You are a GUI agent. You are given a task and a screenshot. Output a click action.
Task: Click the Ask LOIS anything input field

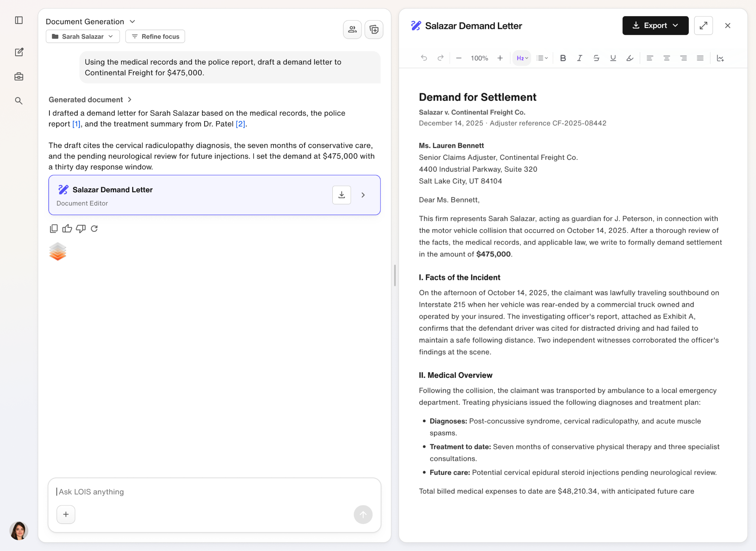pyautogui.click(x=214, y=492)
